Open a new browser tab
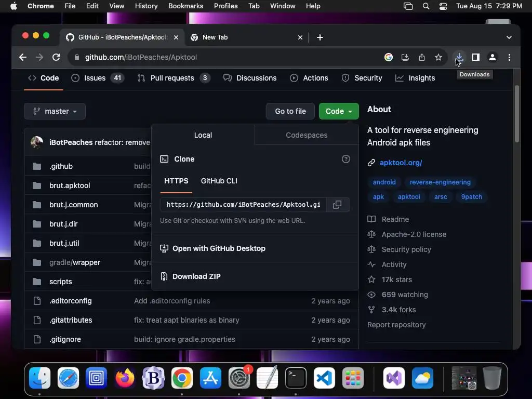Viewport: 532px width, 399px height. (320, 37)
